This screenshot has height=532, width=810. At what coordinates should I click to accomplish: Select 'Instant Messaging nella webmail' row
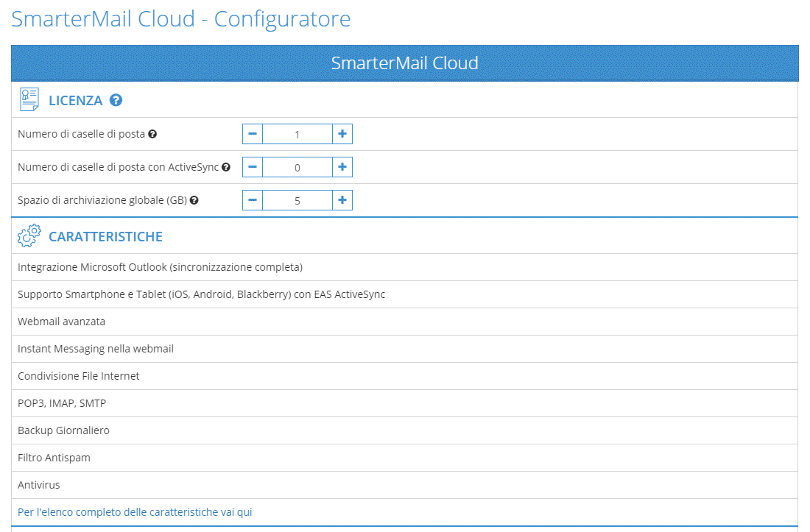[x=404, y=349]
